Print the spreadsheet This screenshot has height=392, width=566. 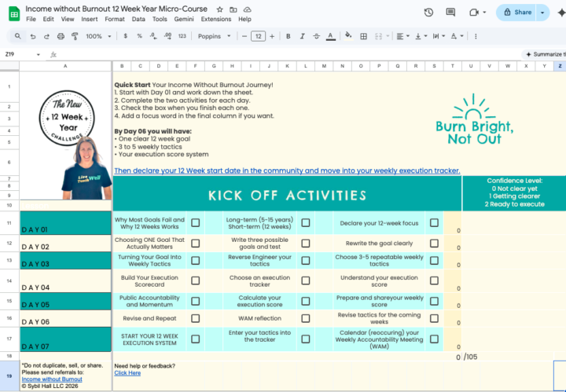(61, 36)
